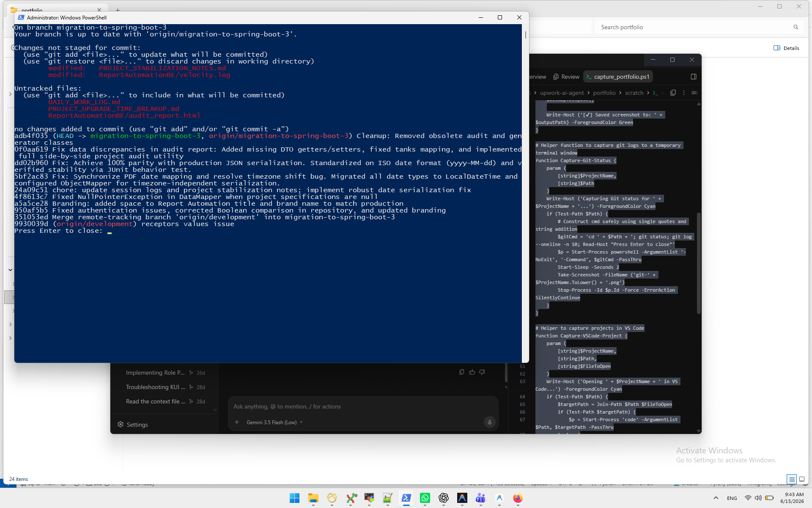This screenshot has height=508, width=812.
Task: Open the red-green X app in taskbar
Action: (351, 498)
